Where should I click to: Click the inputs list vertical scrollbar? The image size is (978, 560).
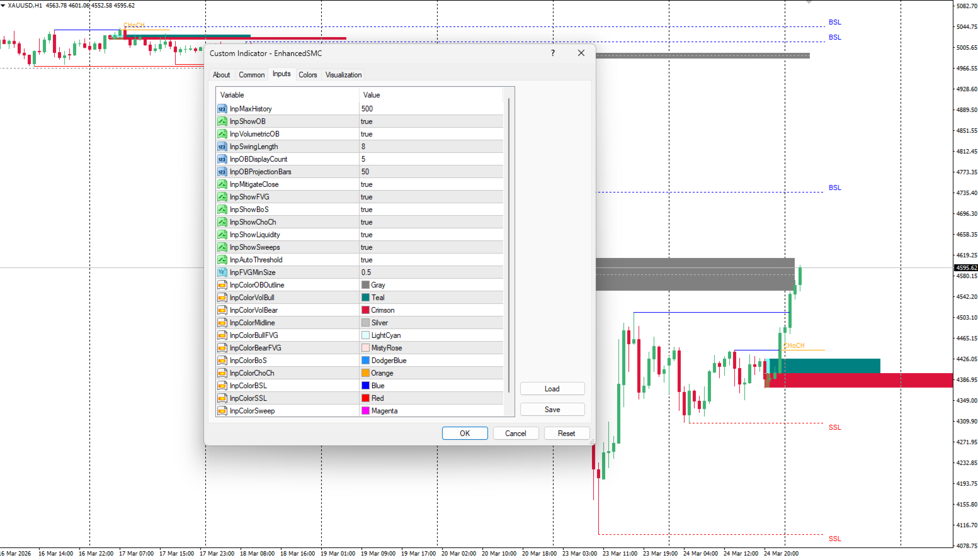[509, 245]
